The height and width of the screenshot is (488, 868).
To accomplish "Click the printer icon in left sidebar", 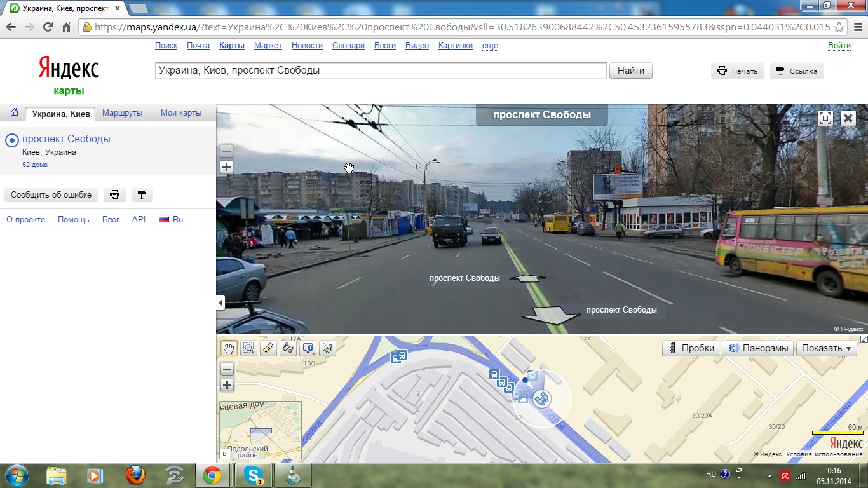I will 114,195.
